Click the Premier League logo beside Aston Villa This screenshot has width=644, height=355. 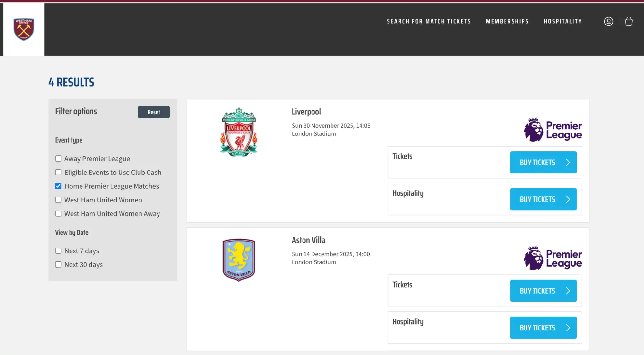[x=552, y=258]
